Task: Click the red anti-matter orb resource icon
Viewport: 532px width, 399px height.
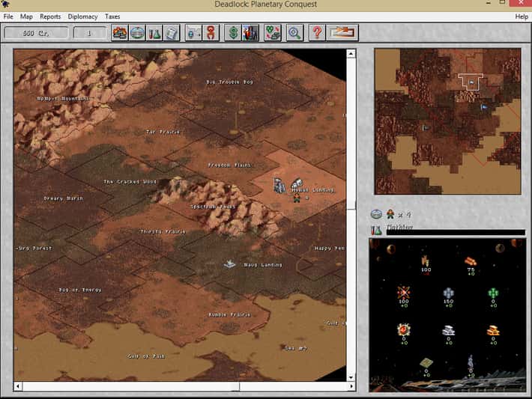Action: pos(403,329)
